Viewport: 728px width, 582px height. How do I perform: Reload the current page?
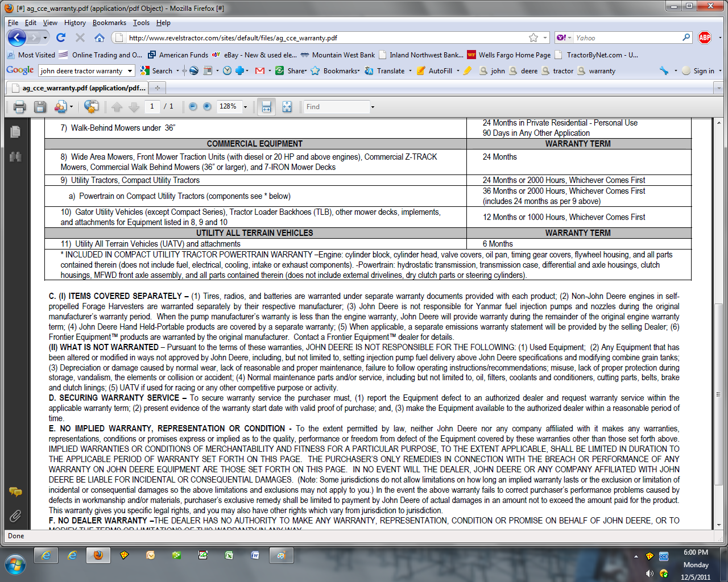coord(61,38)
